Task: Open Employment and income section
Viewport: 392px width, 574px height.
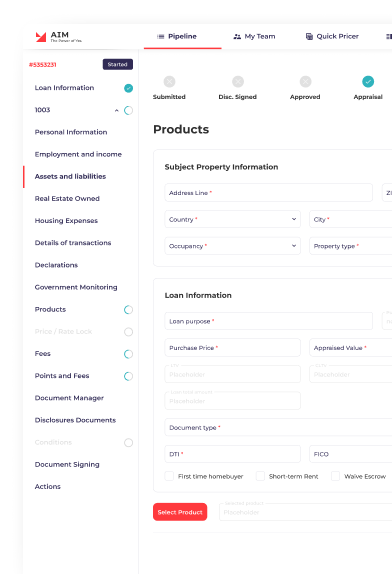Action: click(78, 154)
